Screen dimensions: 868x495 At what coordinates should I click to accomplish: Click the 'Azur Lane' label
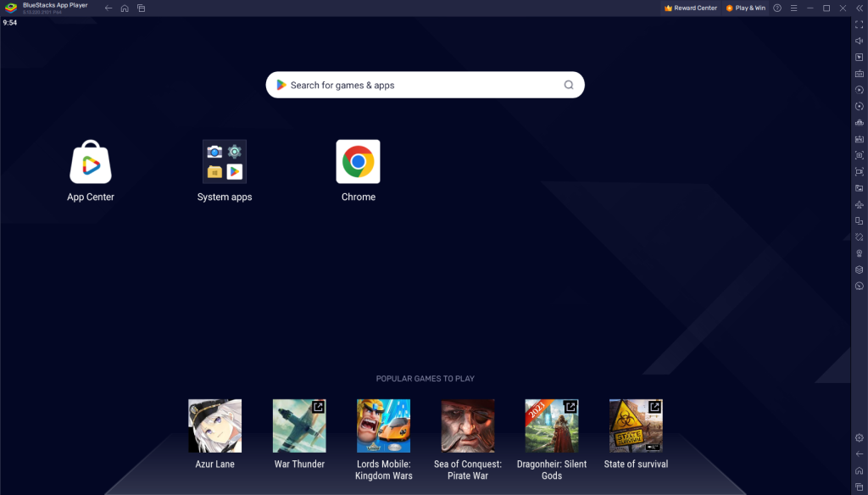pos(214,464)
